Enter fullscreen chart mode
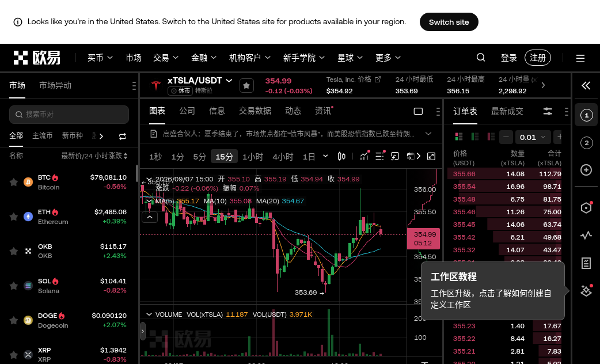Viewport: 600px width, 364px height. tap(431, 156)
